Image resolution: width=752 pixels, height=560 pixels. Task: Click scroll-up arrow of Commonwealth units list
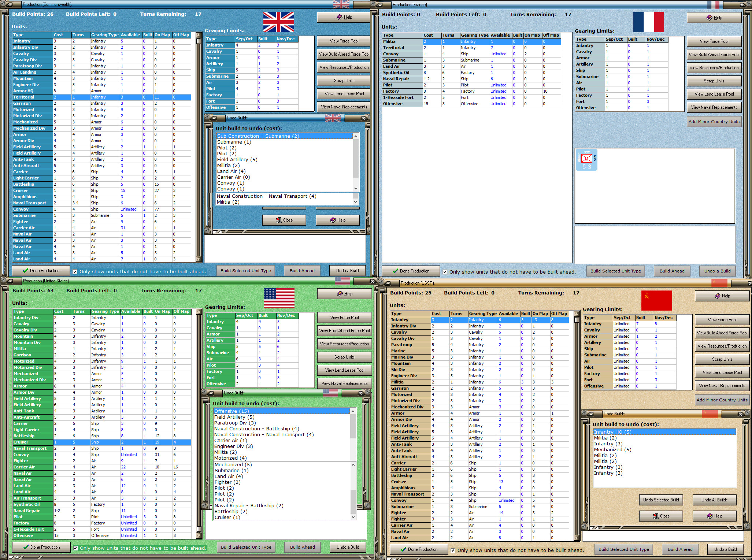(x=199, y=36)
